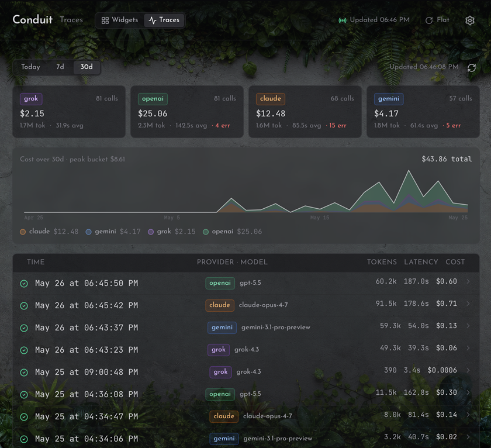The image size is (491, 448).
Task: Expand the 06:45:50 PM gpt-5.5 trace chevron
Action: [468, 282]
